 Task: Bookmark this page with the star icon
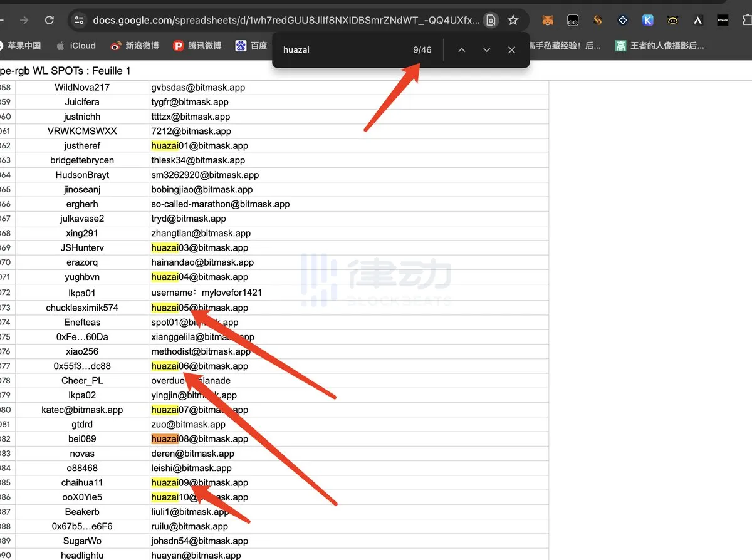[x=513, y=20]
